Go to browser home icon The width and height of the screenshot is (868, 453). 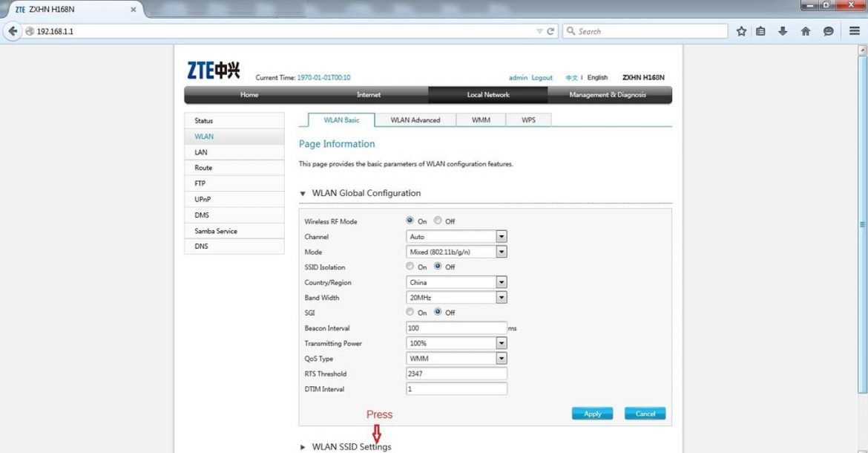tap(806, 31)
